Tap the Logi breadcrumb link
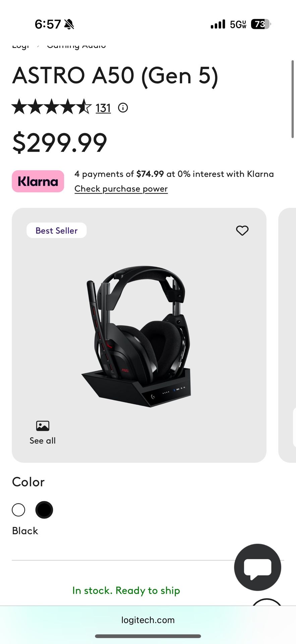296x644 pixels. pos(21,46)
